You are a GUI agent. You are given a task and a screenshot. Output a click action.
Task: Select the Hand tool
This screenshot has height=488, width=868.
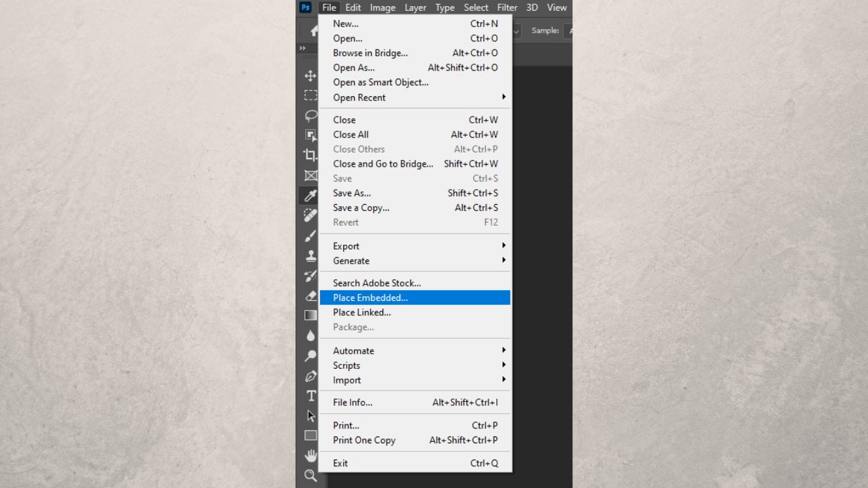click(311, 455)
